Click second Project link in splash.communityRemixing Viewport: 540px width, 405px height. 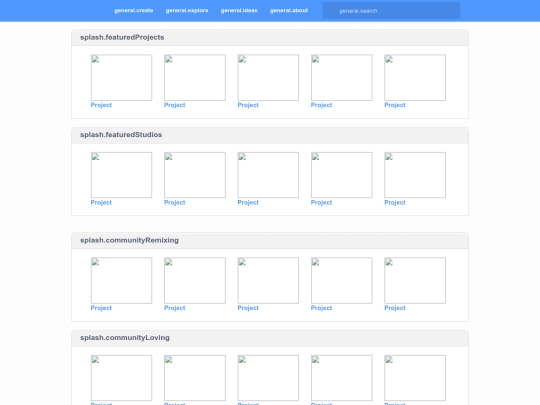pyautogui.click(x=175, y=308)
